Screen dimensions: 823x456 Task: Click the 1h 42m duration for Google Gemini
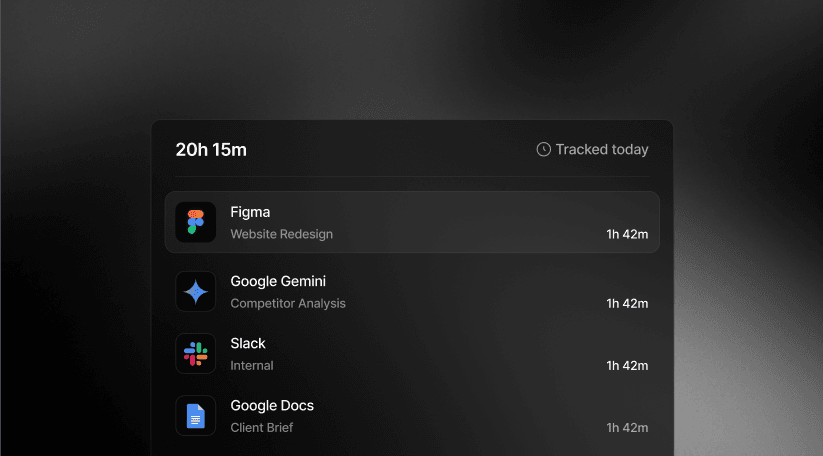[x=627, y=304]
